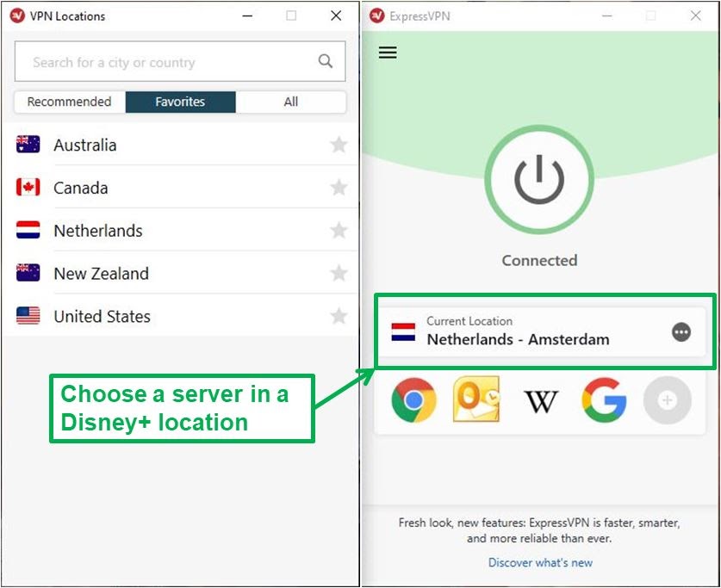This screenshot has width=721, height=588.
Task: Select United States from the locations list
Action: point(180,316)
